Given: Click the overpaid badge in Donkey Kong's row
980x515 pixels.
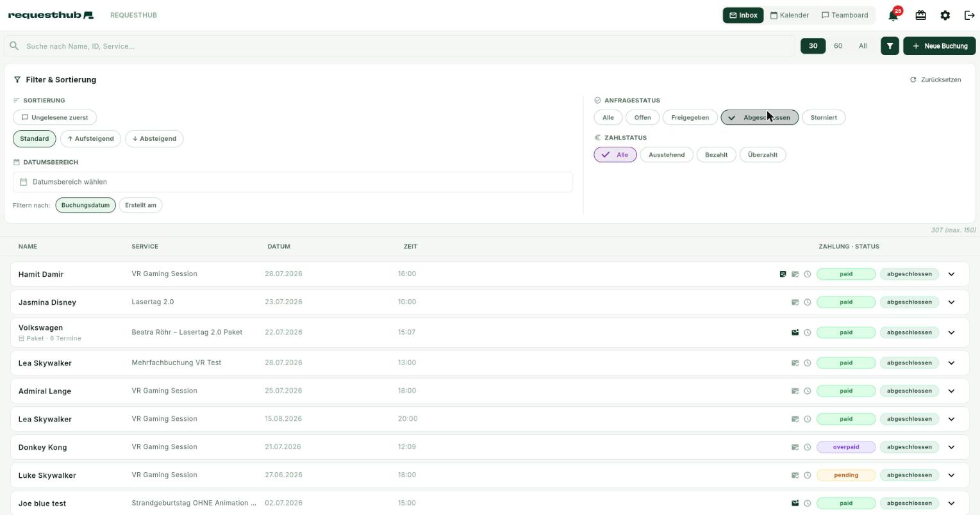Looking at the screenshot, I should [x=846, y=447].
